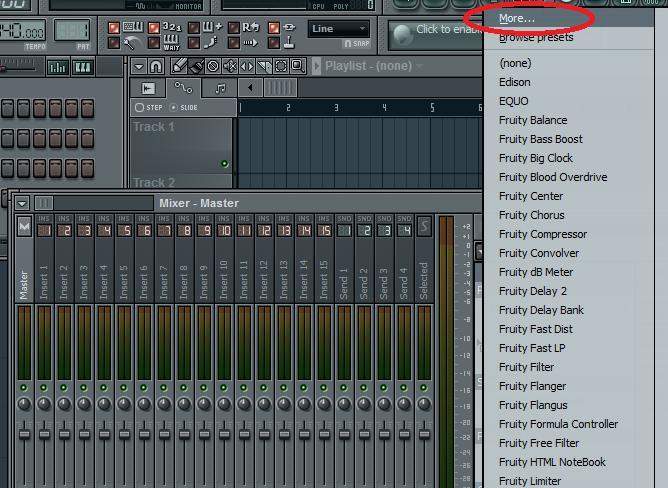Select the playlist paint brush tool
The width and height of the screenshot is (668, 488).
tap(197, 66)
